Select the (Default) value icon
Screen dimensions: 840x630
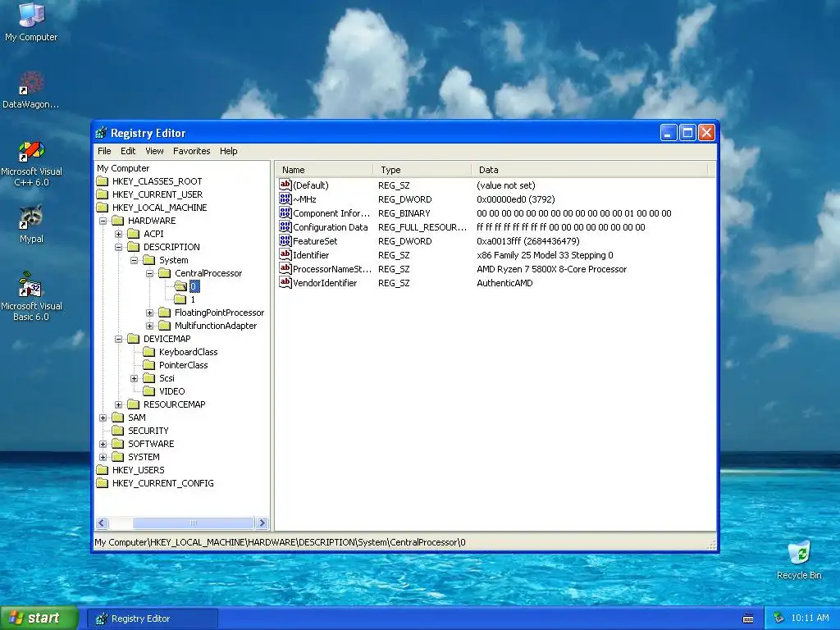(285, 185)
